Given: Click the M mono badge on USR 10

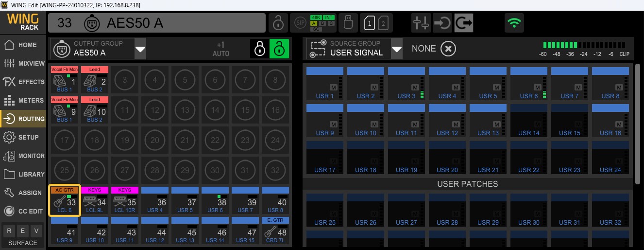Looking at the screenshot, I should (374, 124).
